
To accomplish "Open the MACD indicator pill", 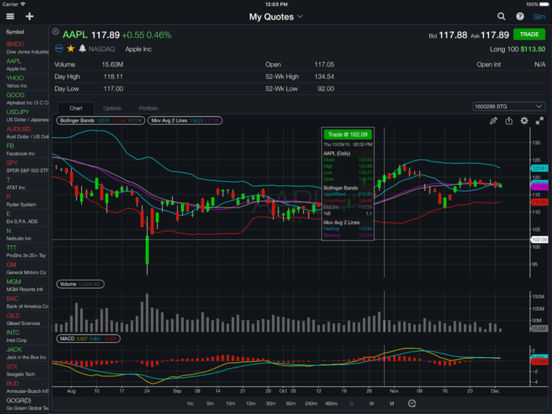I will click(88, 338).
